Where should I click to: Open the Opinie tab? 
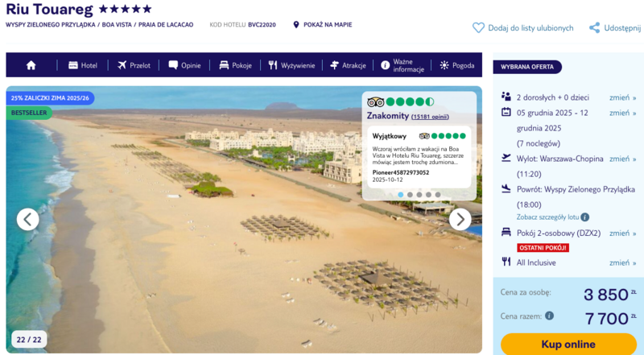(x=184, y=65)
